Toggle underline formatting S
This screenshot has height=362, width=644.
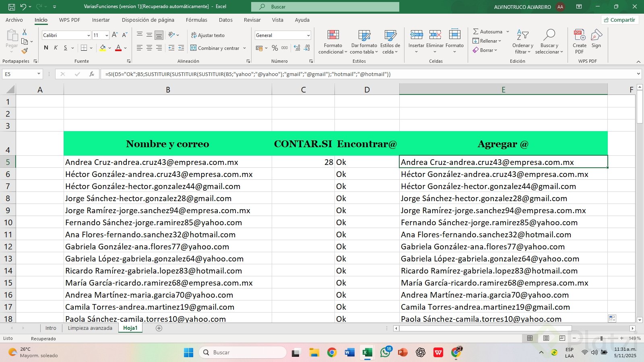pyautogui.click(x=65, y=48)
